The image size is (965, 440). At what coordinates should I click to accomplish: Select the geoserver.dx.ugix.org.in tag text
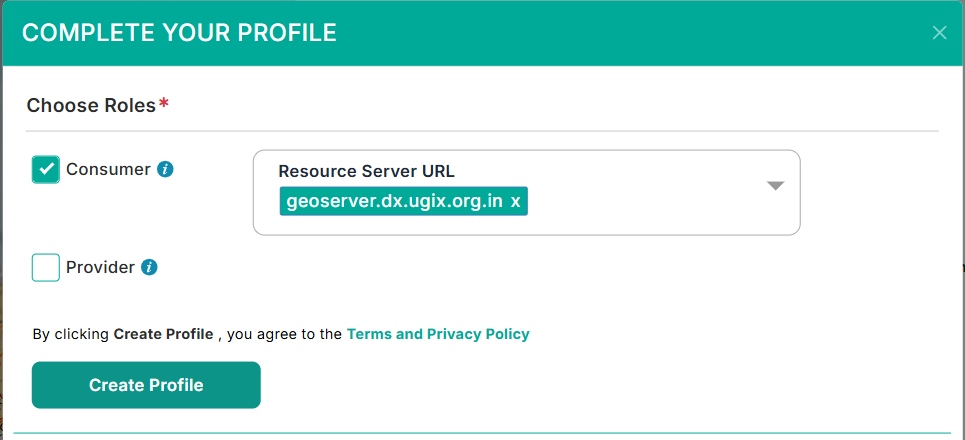pos(394,201)
